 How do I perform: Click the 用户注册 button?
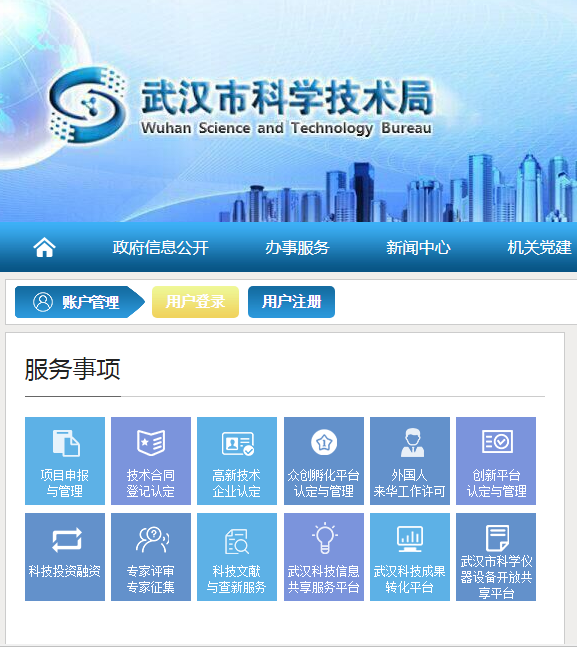click(291, 302)
